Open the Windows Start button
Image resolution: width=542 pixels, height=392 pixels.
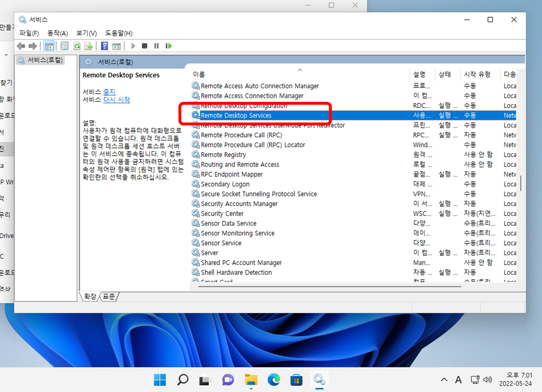coord(160,380)
